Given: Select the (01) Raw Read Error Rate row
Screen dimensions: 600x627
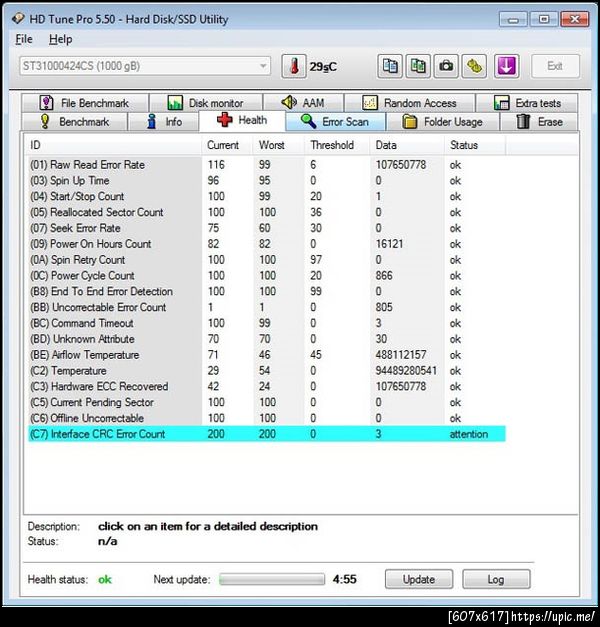Looking at the screenshot, I should coord(267,165).
